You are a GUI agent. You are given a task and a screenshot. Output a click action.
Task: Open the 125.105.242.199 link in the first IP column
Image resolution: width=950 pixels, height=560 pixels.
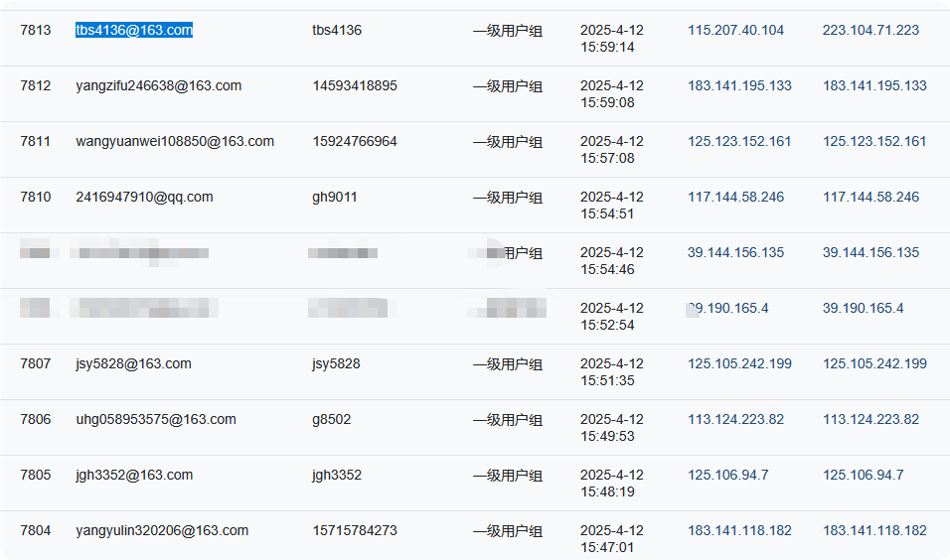coord(739,363)
